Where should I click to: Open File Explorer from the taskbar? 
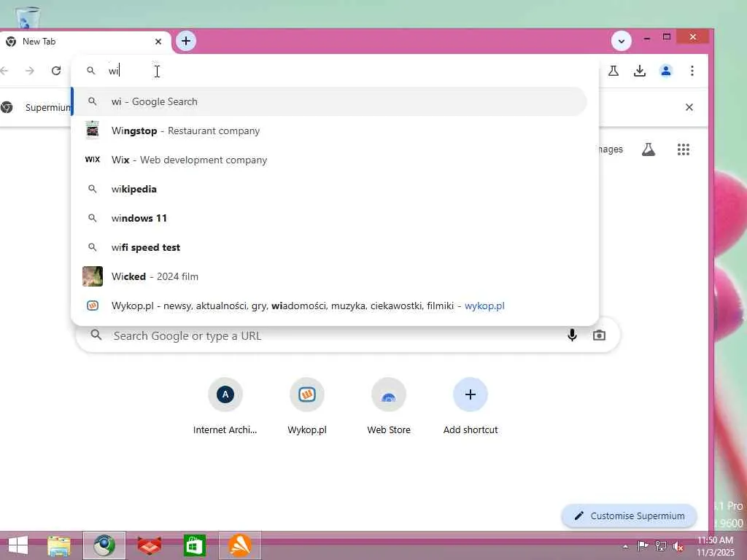pyautogui.click(x=59, y=545)
